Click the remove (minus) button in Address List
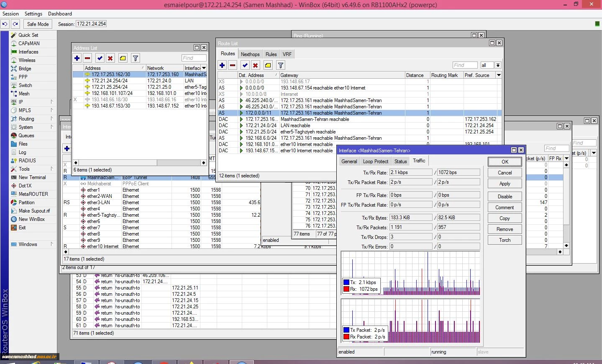The image size is (602, 364). point(87,58)
